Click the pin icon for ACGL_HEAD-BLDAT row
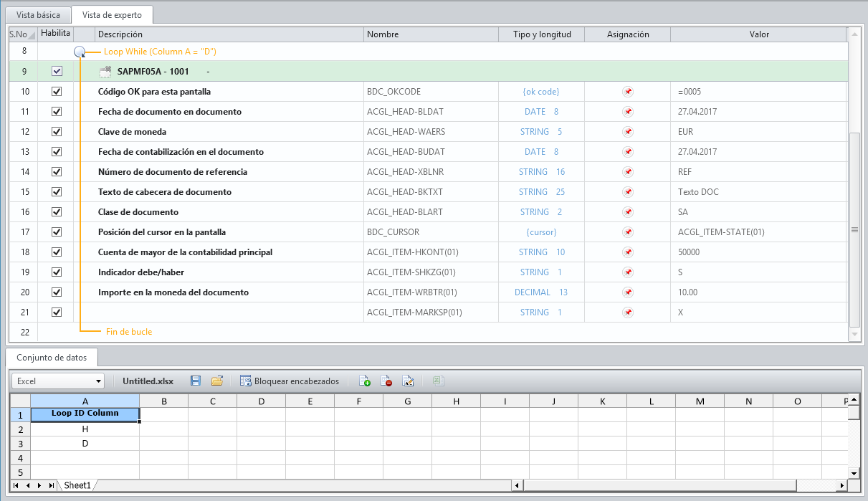Image resolution: width=868 pixels, height=501 pixels. tap(628, 112)
